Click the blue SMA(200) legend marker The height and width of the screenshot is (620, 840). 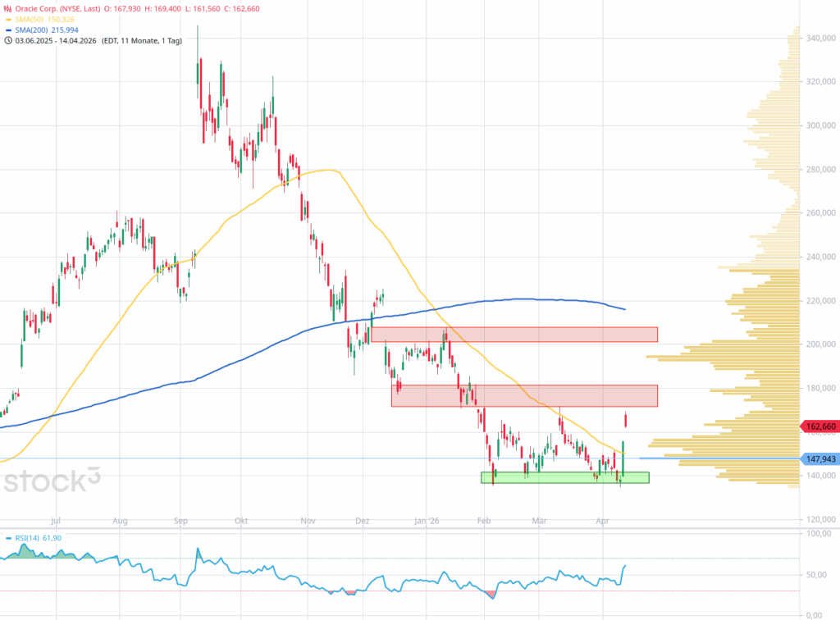pyautogui.click(x=8, y=29)
